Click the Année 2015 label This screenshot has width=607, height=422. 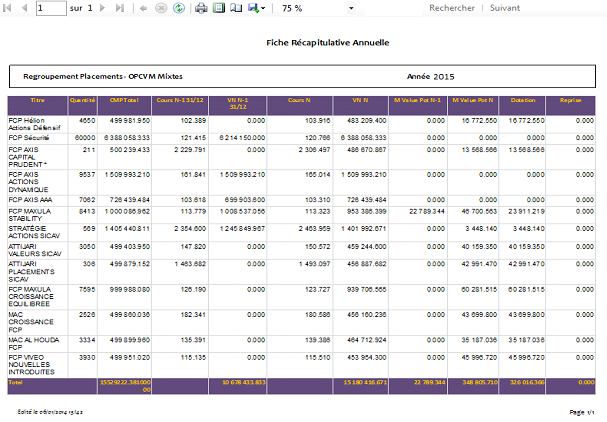[430, 77]
